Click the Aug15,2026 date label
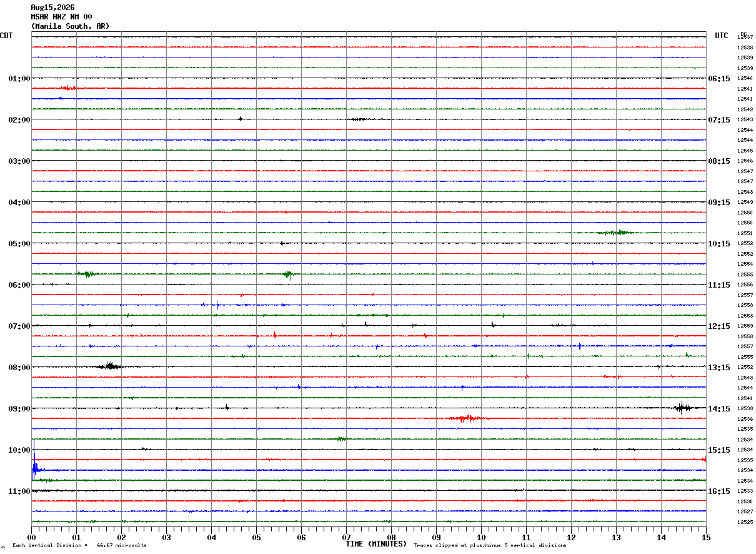 tap(52, 8)
